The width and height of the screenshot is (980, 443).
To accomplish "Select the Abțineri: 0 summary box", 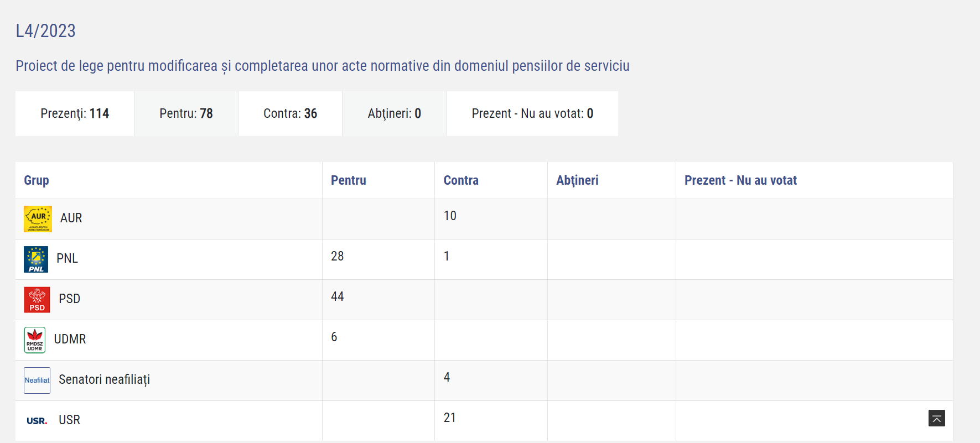I will pyautogui.click(x=394, y=114).
